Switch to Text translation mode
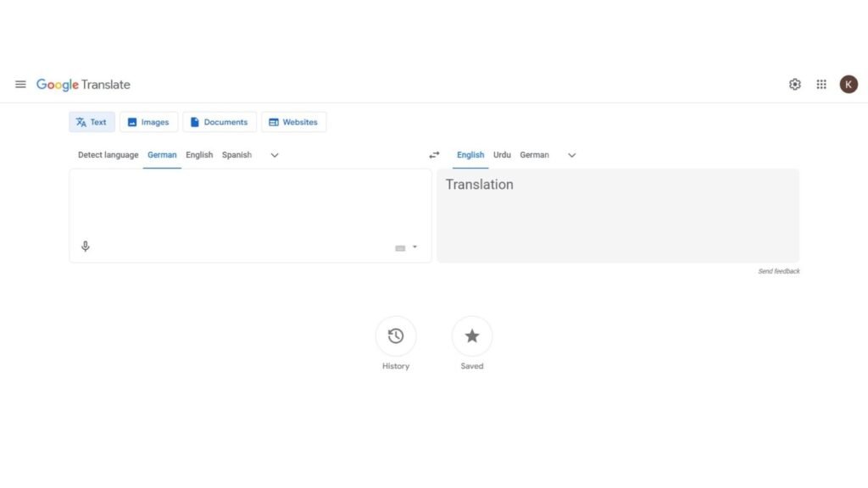The image size is (868, 488). (x=92, y=122)
